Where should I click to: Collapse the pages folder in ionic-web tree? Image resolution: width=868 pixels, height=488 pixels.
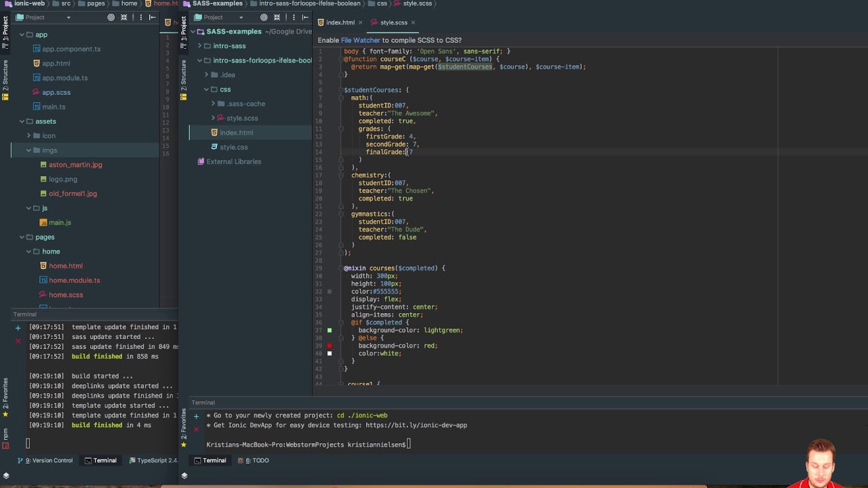tap(22, 237)
